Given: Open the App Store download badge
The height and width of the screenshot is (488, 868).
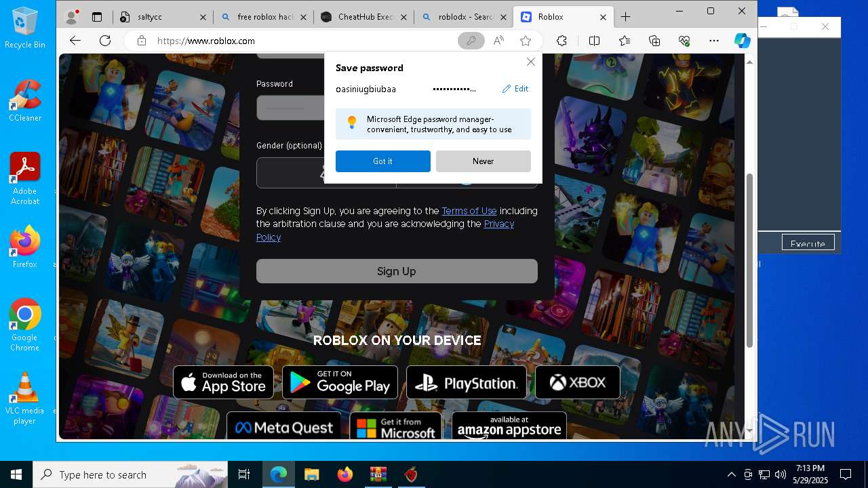Looking at the screenshot, I should point(223,382).
